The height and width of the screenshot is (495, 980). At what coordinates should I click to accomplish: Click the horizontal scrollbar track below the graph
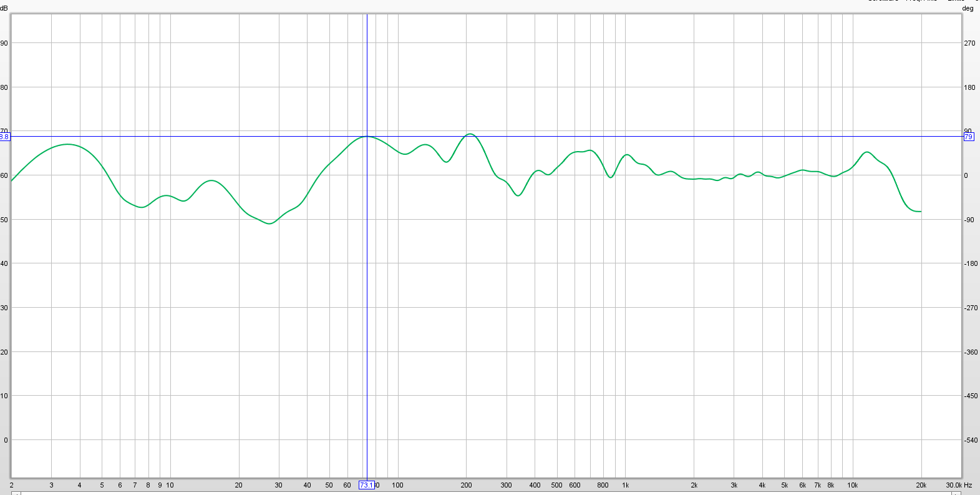487,493
